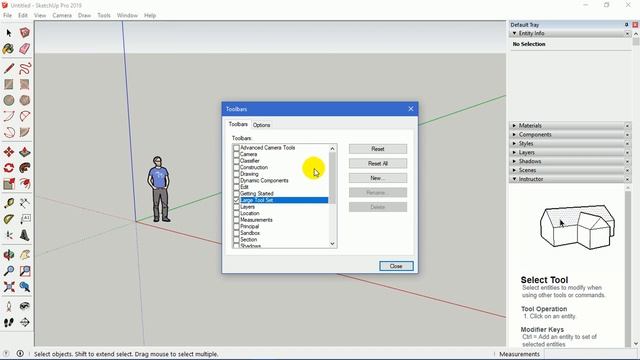Pick the Offset tool
The width and height of the screenshot is (640, 360).
24,184
